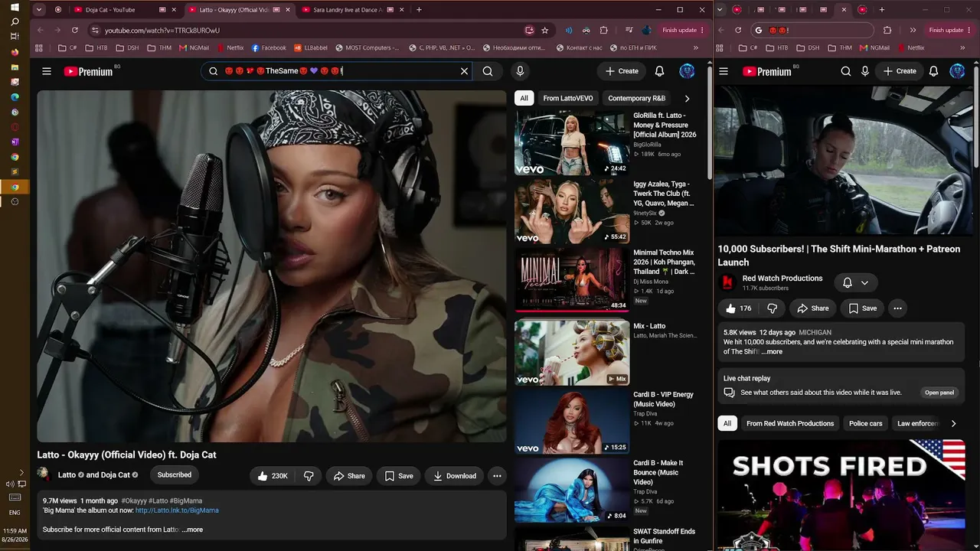Submit search with the magnifier button in left window

488,71
